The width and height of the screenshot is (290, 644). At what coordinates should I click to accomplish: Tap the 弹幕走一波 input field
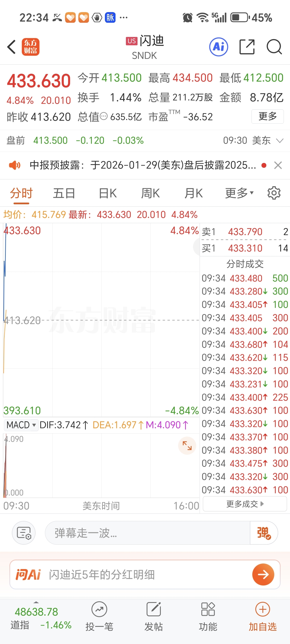[x=147, y=533]
